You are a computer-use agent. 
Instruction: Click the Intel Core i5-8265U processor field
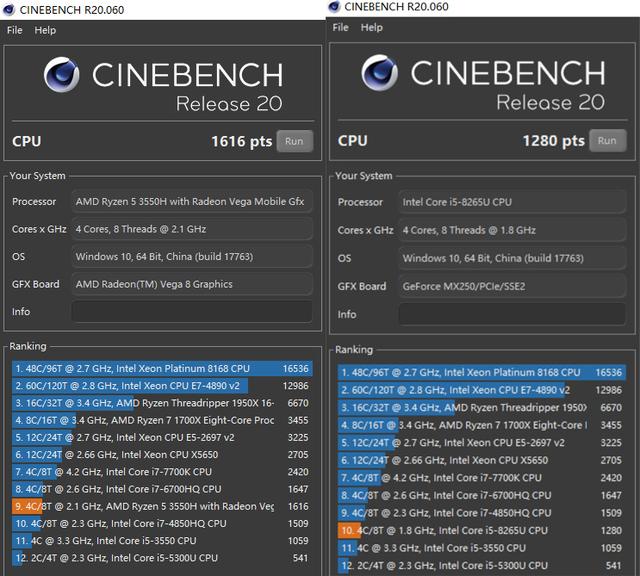512,202
